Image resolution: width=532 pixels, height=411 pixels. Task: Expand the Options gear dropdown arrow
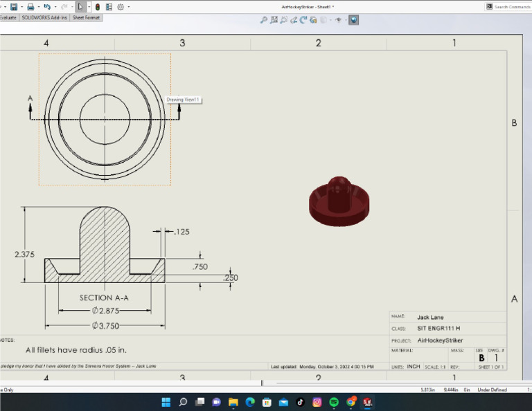(127, 6)
